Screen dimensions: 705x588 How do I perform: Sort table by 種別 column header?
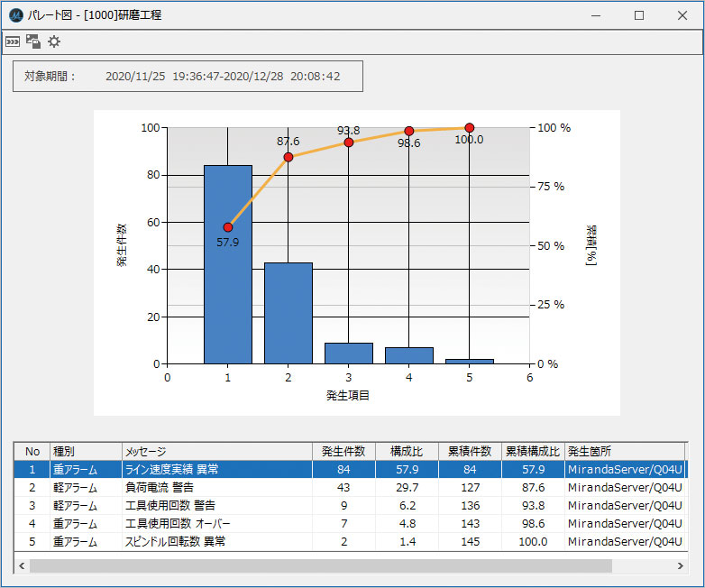[86, 451]
